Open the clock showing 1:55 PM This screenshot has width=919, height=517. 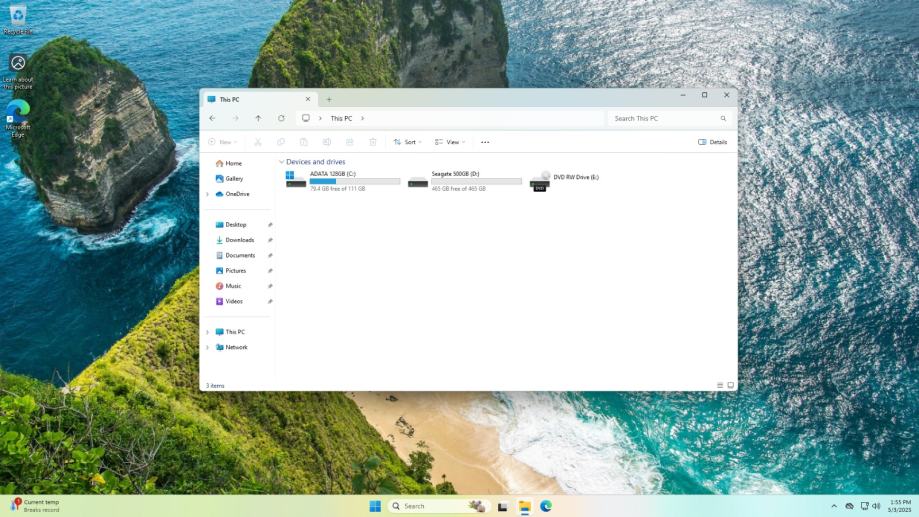coord(900,506)
